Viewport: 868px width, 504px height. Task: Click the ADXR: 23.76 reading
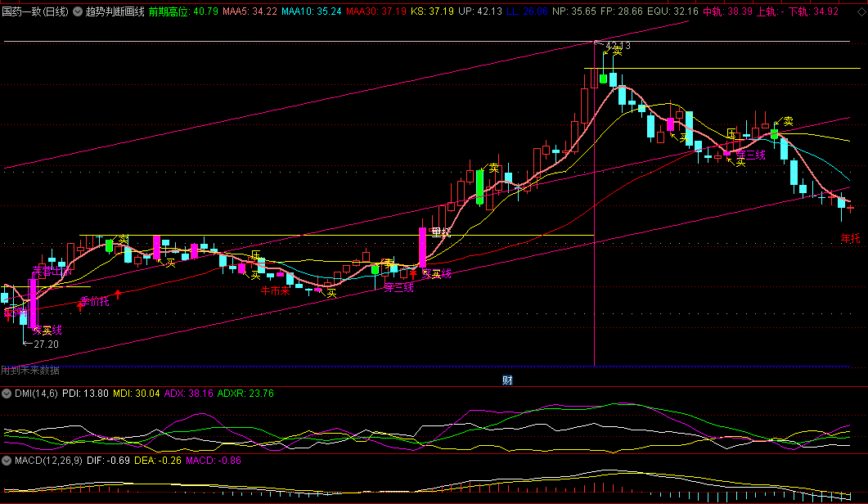click(245, 394)
